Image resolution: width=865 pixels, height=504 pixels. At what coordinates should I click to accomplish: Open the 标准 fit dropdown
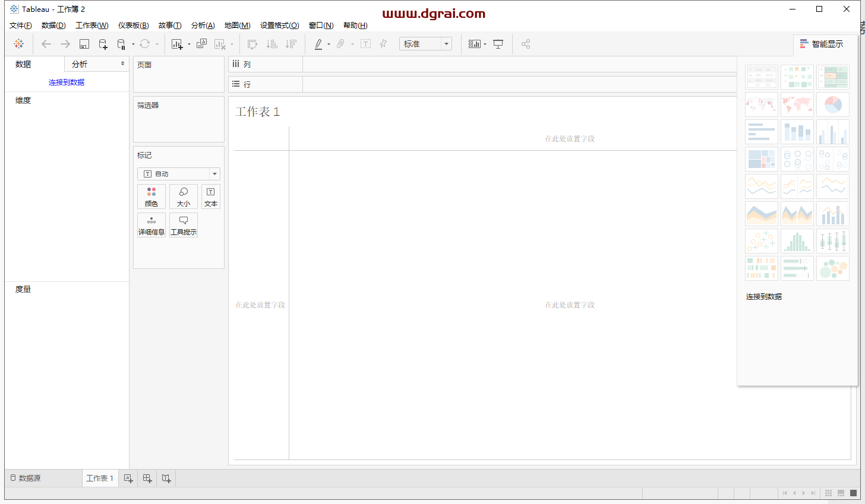coord(425,44)
